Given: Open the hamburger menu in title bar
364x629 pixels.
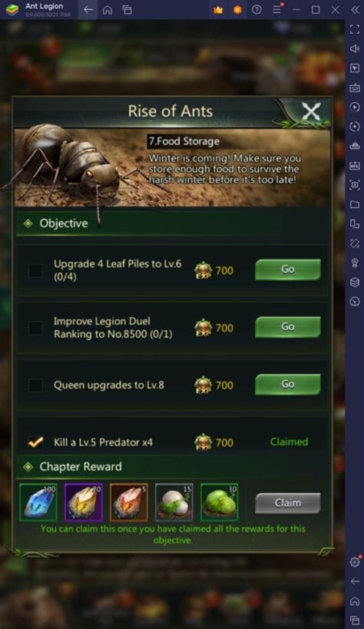Looking at the screenshot, I should pos(277,10).
